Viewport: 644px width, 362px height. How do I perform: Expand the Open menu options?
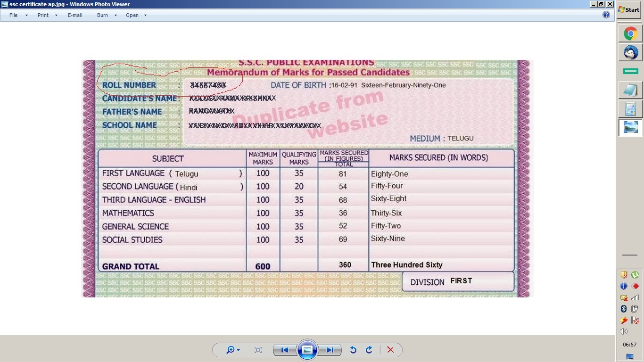(x=145, y=15)
